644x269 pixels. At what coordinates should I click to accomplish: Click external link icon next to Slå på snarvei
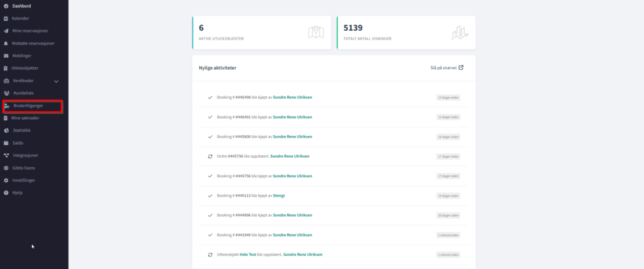tap(461, 67)
